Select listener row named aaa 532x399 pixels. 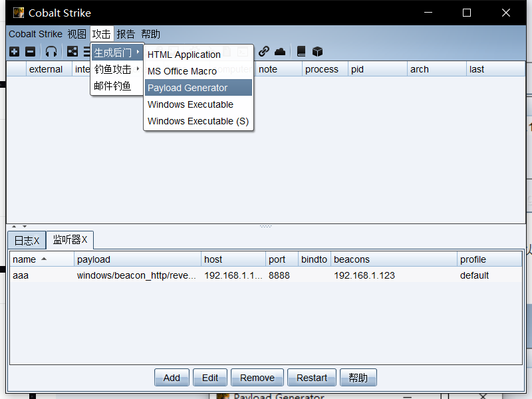(x=265, y=275)
